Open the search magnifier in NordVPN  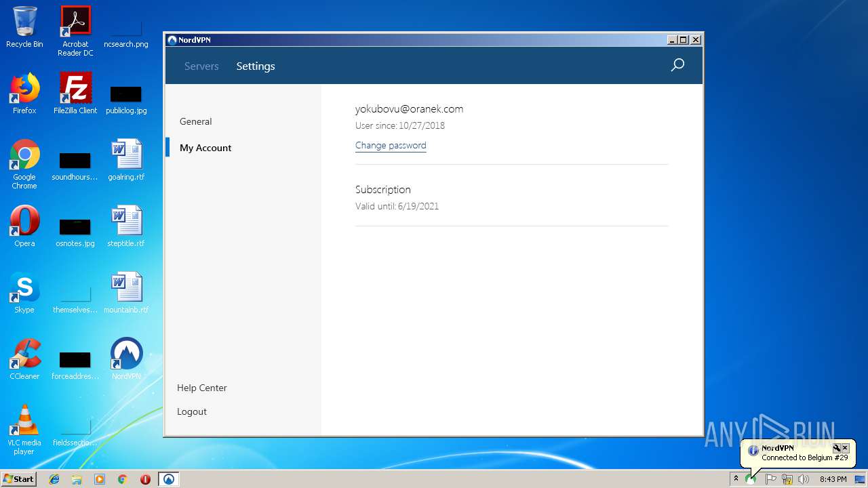677,65
